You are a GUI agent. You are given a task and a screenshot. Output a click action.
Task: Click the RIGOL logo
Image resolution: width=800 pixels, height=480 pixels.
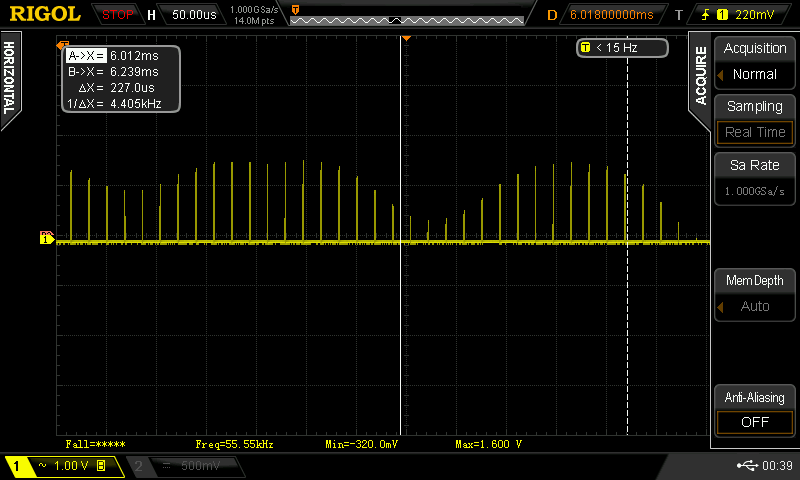(x=45, y=14)
